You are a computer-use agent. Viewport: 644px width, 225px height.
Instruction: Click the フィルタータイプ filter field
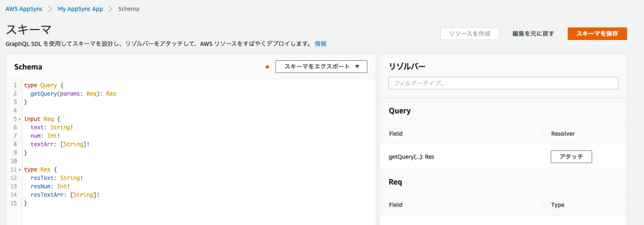click(503, 83)
